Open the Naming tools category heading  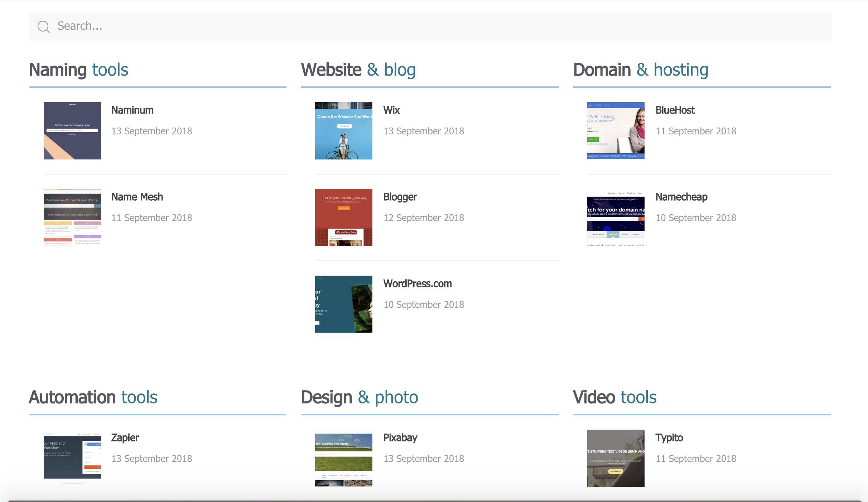[x=78, y=70]
